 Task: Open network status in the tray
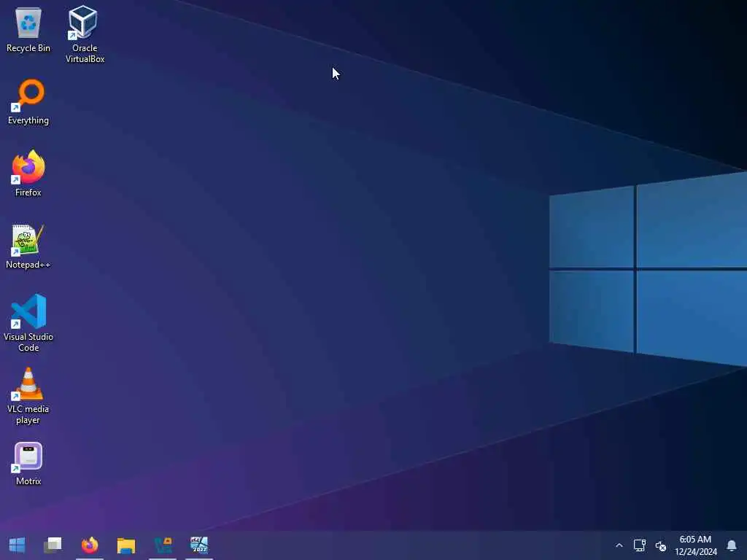coord(639,545)
